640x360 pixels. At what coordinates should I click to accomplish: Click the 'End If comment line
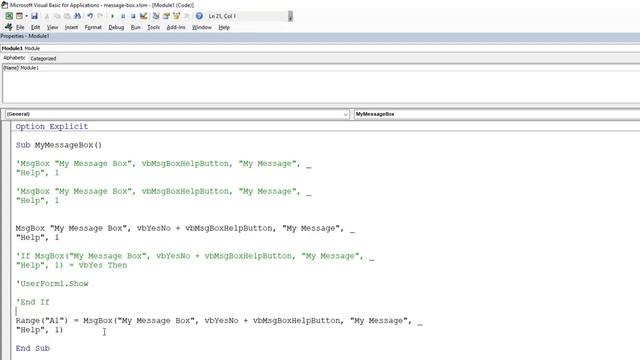[x=33, y=302]
